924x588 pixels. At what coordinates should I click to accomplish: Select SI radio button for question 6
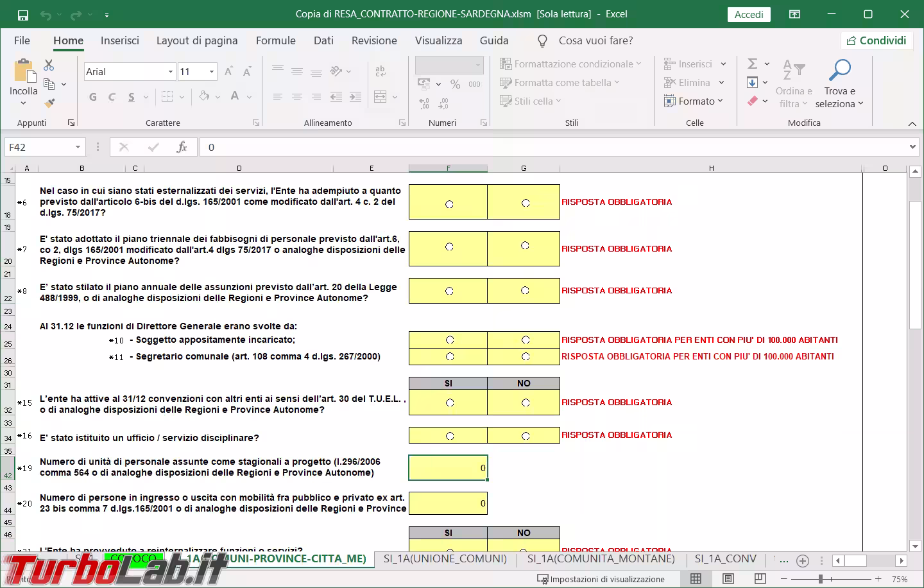449,204
